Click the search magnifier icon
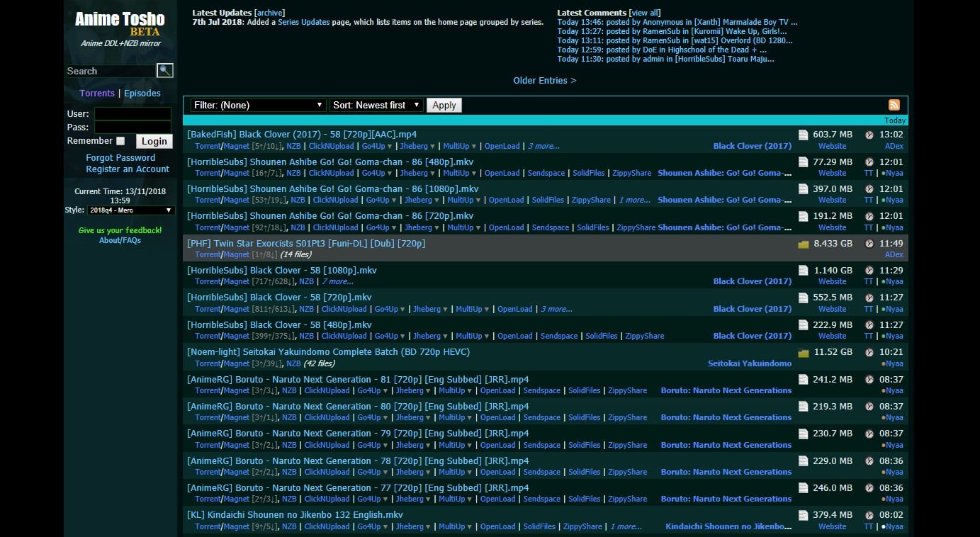The image size is (980, 537). point(164,70)
